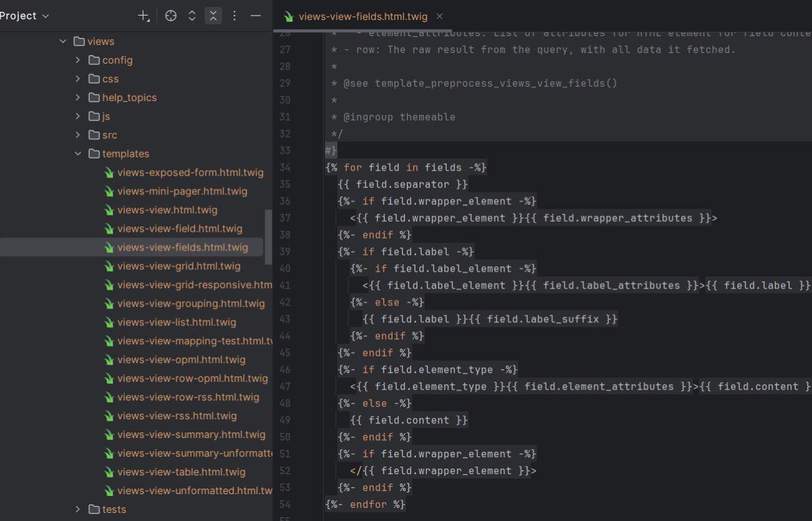This screenshot has width=812, height=521.
Task: Open the Project panel options menu
Action: [x=235, y=16]
